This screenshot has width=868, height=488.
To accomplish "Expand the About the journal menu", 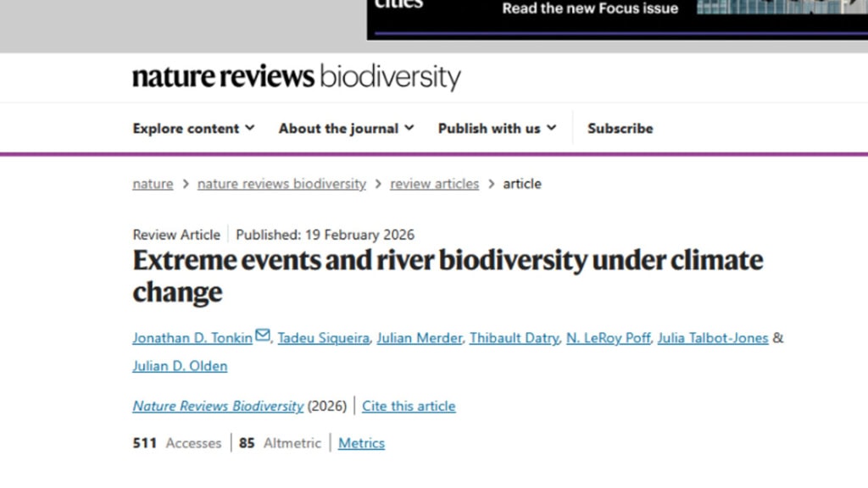I will click(x=346, y=129).
